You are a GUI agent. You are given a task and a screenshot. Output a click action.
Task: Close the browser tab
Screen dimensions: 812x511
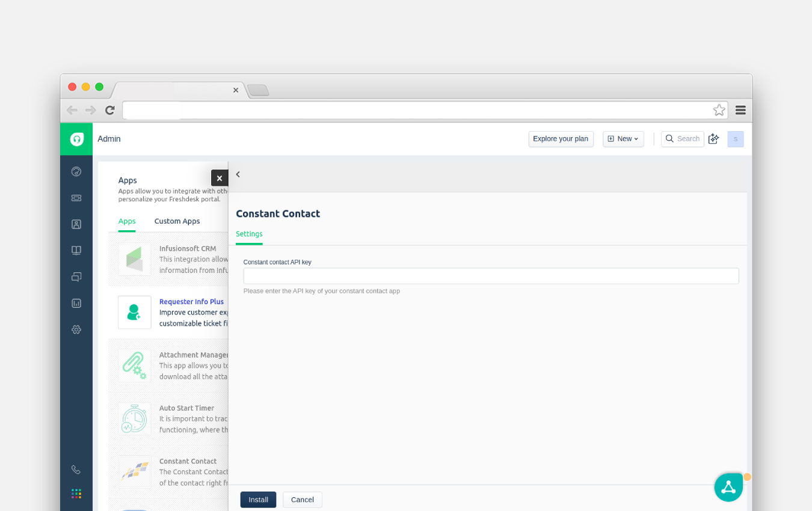(x=236, y=90)
